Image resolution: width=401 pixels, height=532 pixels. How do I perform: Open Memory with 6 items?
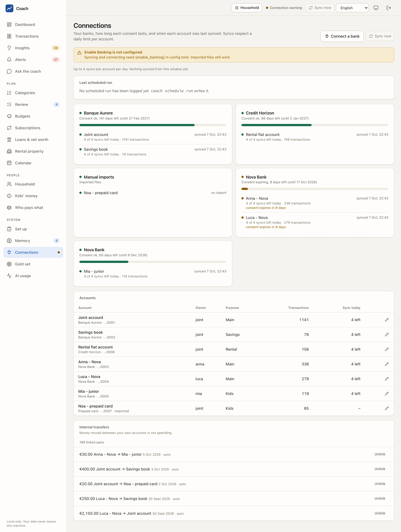pyautogui.click(x=33, y=241)
